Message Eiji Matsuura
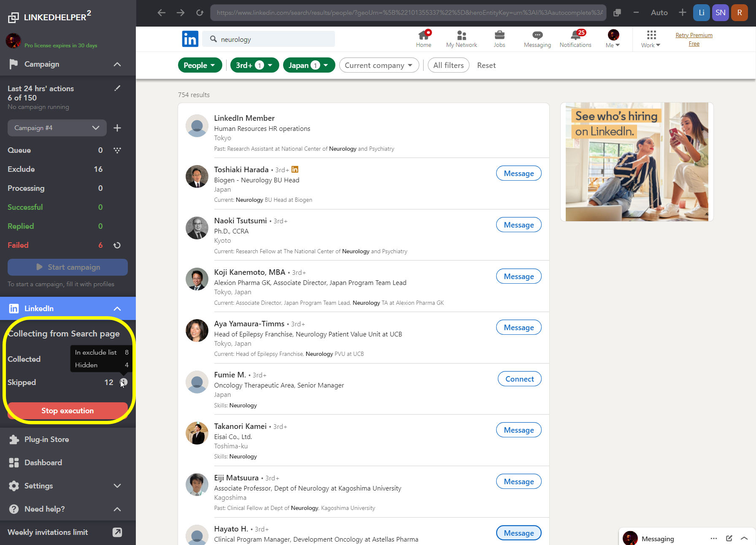This screenshot has width=756, height=545. pyautogui.click(x=519, y=481)
